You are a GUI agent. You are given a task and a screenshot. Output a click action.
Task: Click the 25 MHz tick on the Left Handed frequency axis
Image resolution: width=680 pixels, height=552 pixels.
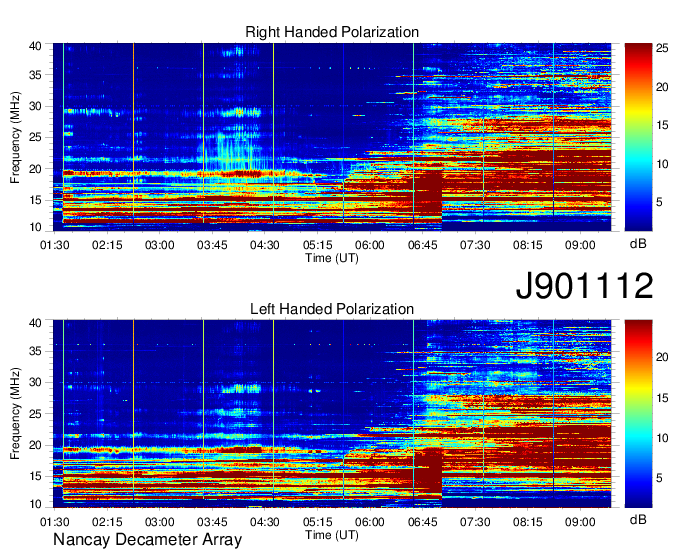tap(35, 414)
